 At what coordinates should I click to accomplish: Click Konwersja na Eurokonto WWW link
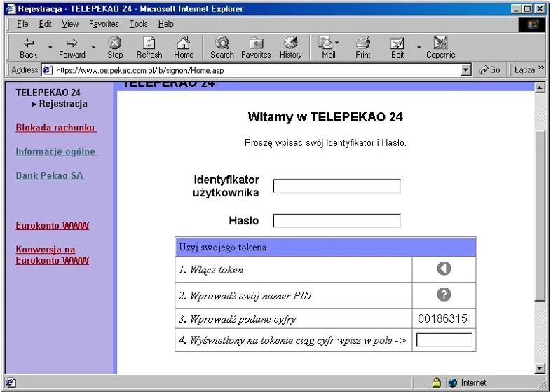pos(53,255)
